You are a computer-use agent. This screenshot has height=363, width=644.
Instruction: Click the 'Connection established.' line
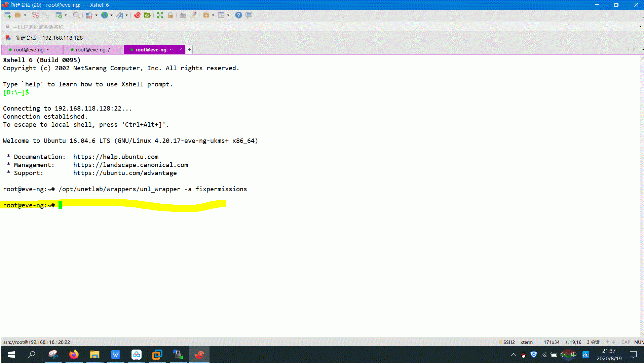click(x=45, y=117)
